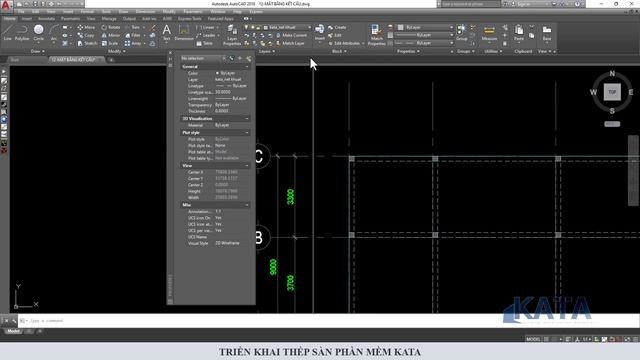Select the Line drawing tool
This screenshot has width=640, height=360.
pos(7,32)
